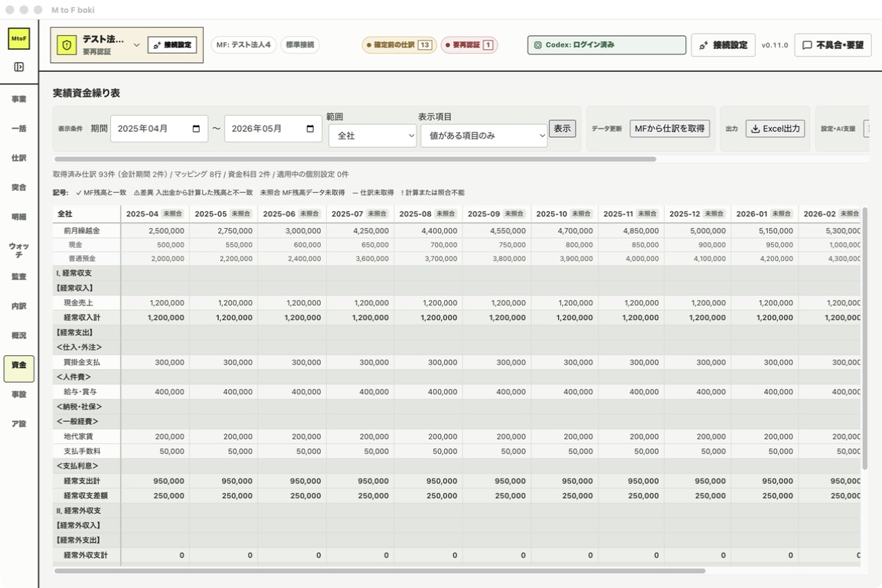Click the 経常収入計 row label
The width and height of the screenshot is (882, 588).
click(x=82, y=317)
